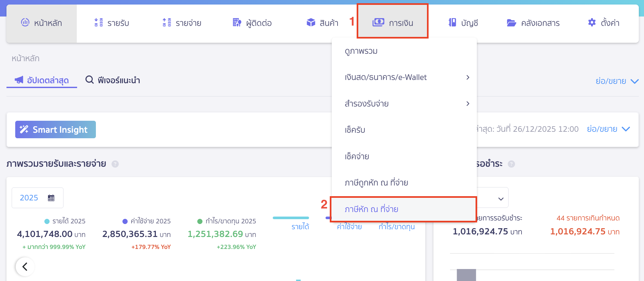644x281 pixels.
Task: Toggle the กำไร/ขาดทุน chart legend
Action: pos(397,226)
